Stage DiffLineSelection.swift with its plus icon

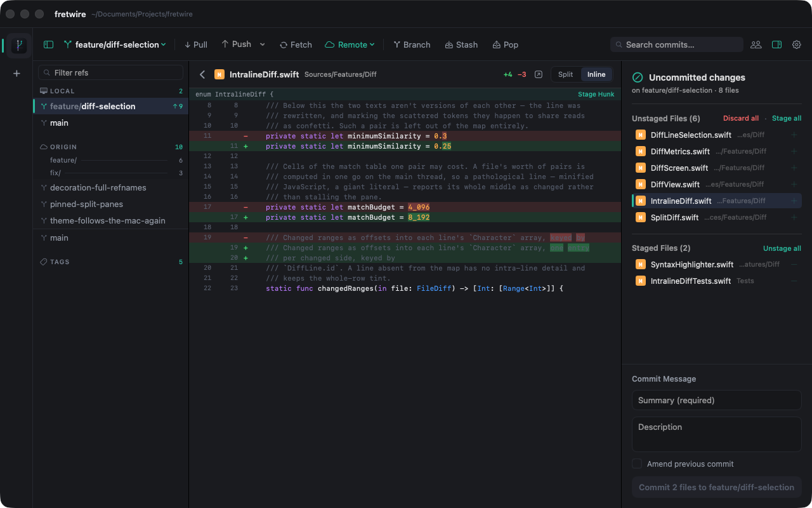pyautogui.click(x=794, y=135)
